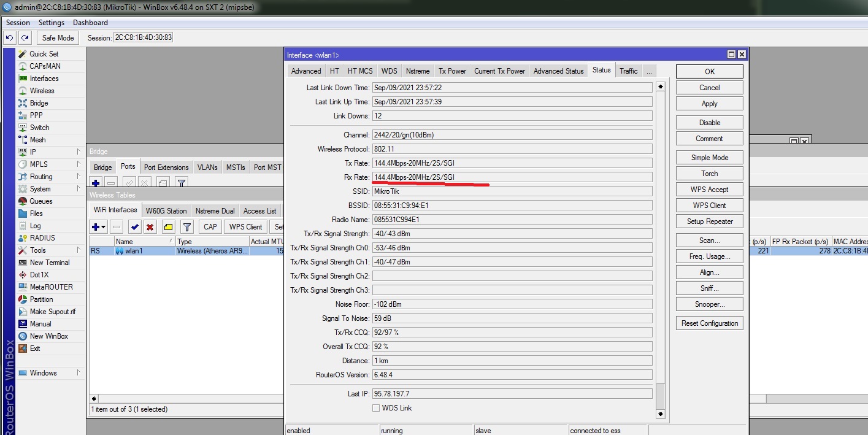
Task: Click the Freq. Usage... button
Action: (710, 256)
